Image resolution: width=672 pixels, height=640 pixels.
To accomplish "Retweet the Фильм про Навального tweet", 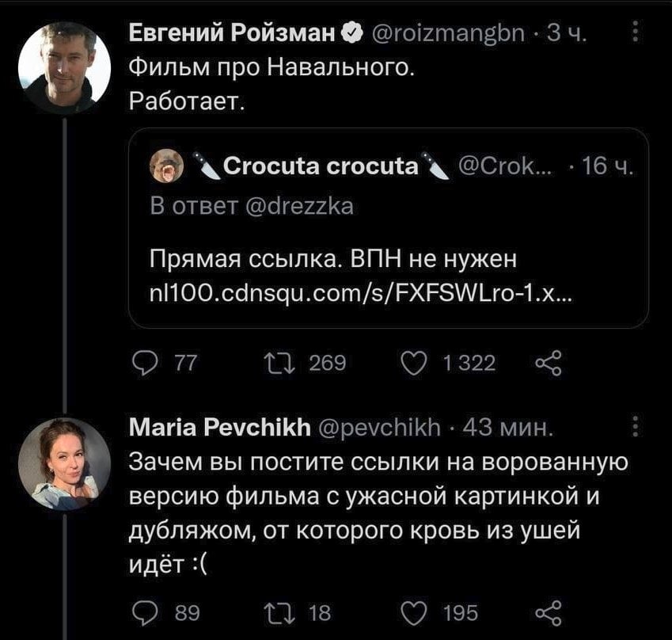I will 279,364.
